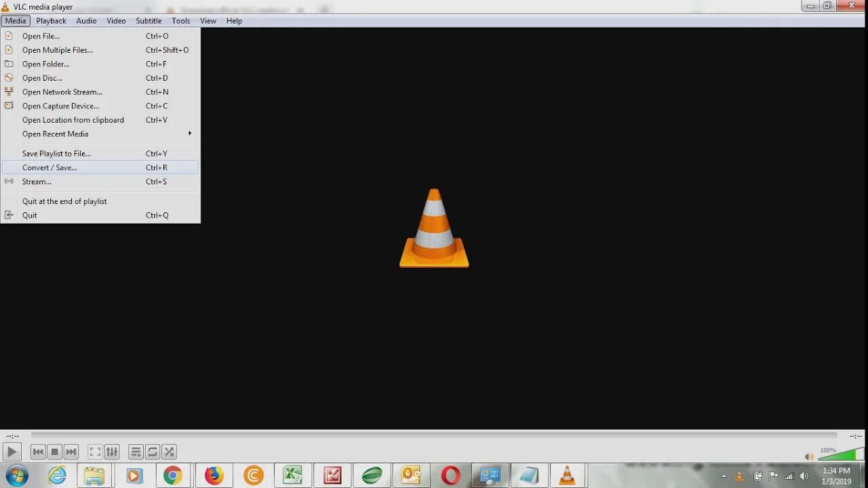868x488 pixels.
Task: Open the Media menu
Action: coord(16,21)
